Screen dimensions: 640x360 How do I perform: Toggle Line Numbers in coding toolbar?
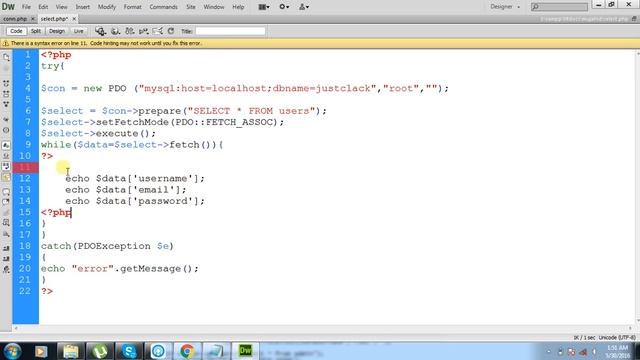6,145
